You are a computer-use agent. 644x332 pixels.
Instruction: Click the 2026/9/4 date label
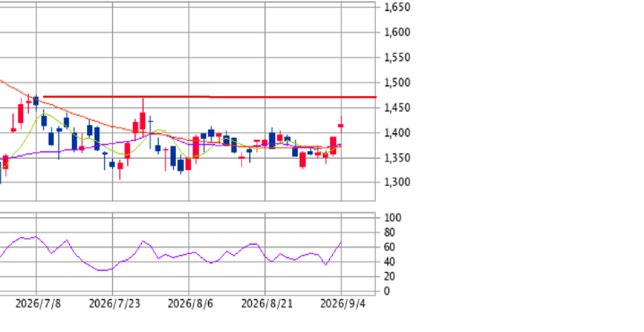[343, 304]
